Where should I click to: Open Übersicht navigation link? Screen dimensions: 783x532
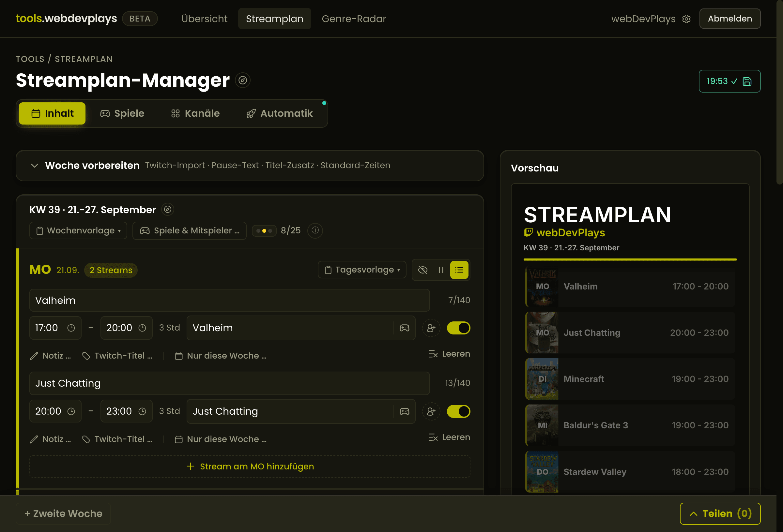(204, 19)
